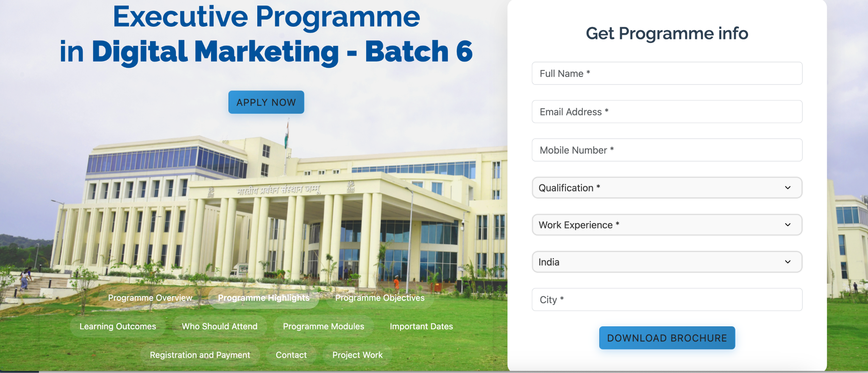
Task: Open the India country dropdown
Action: (667, 262)
